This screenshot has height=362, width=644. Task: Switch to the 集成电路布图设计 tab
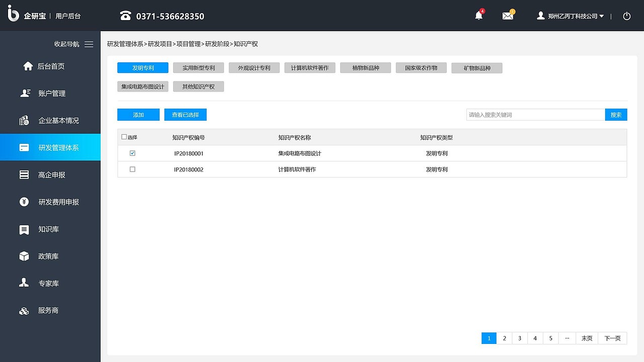143,86
